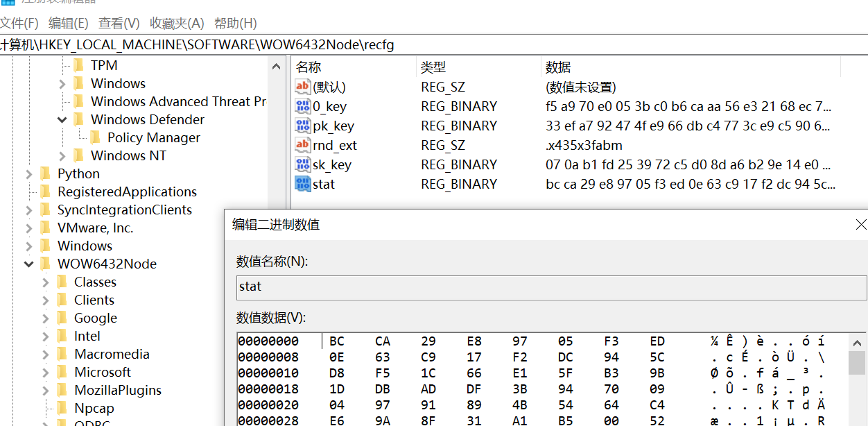Viewport: 868px width, 426px height.
Task: Select the Microsoft folder icon
Action: [62, 372]
